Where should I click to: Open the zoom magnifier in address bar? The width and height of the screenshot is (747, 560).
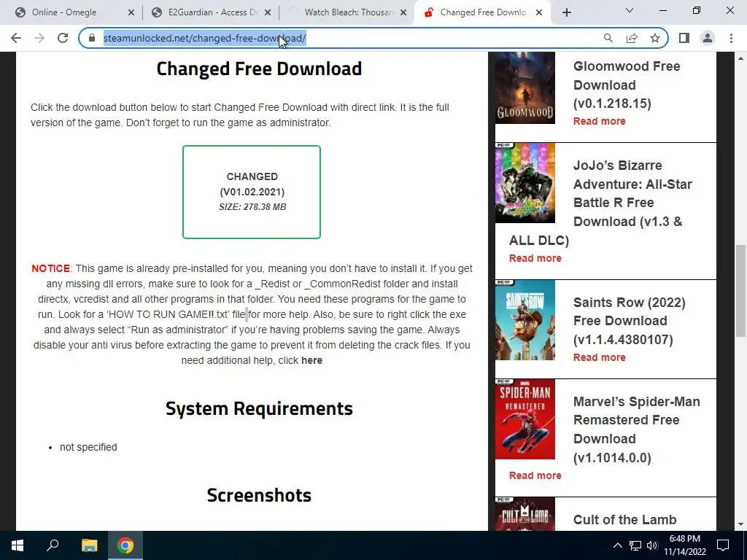(x=608, y=38)
